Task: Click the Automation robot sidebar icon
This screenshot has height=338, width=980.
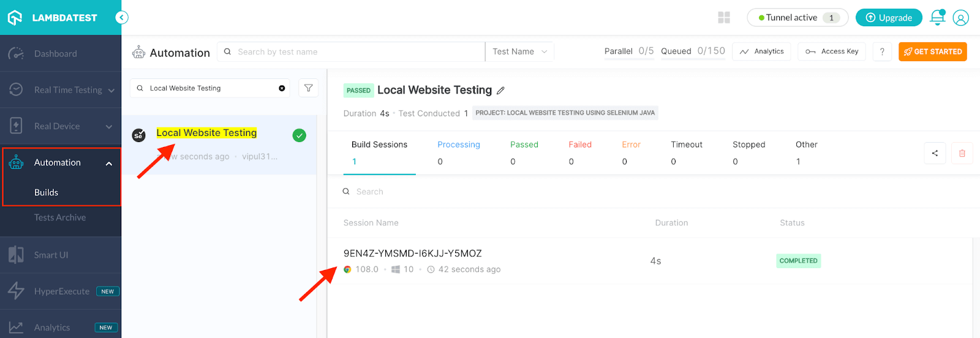Action: tap(16, 162)
